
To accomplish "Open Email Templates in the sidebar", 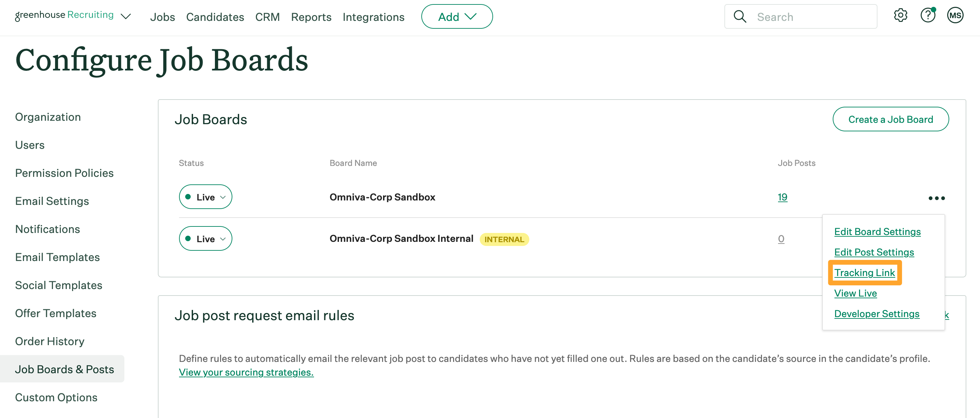I will (57, 257).
